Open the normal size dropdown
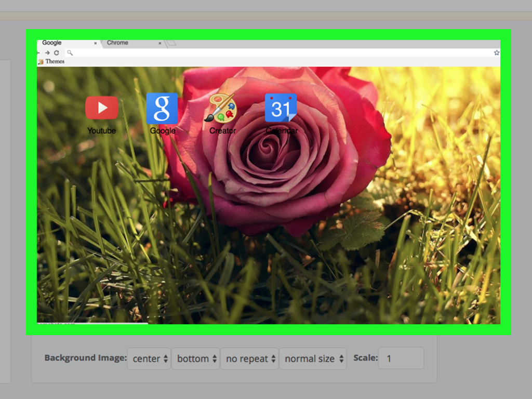 (313, 358)
